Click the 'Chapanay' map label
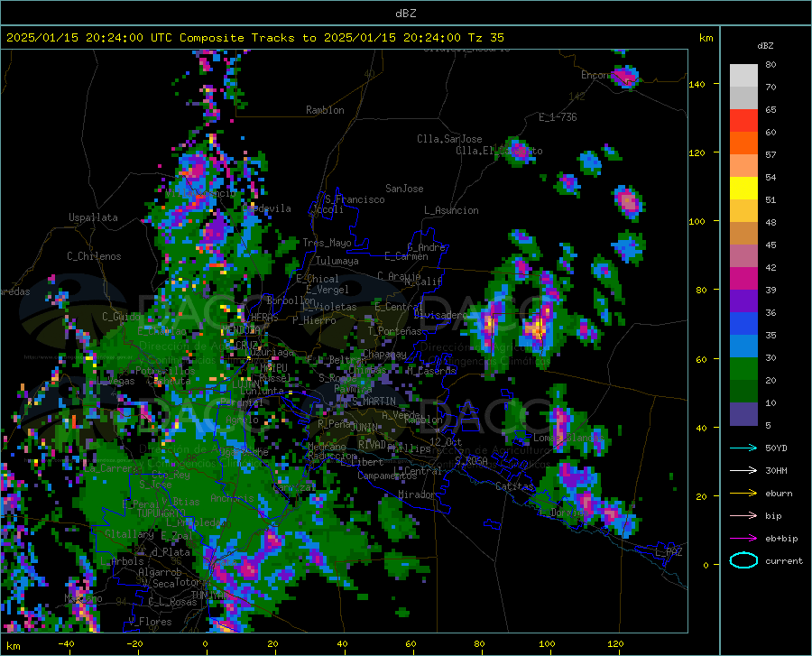The height and width of the screenshot is (656, 812). pos(384,354)
